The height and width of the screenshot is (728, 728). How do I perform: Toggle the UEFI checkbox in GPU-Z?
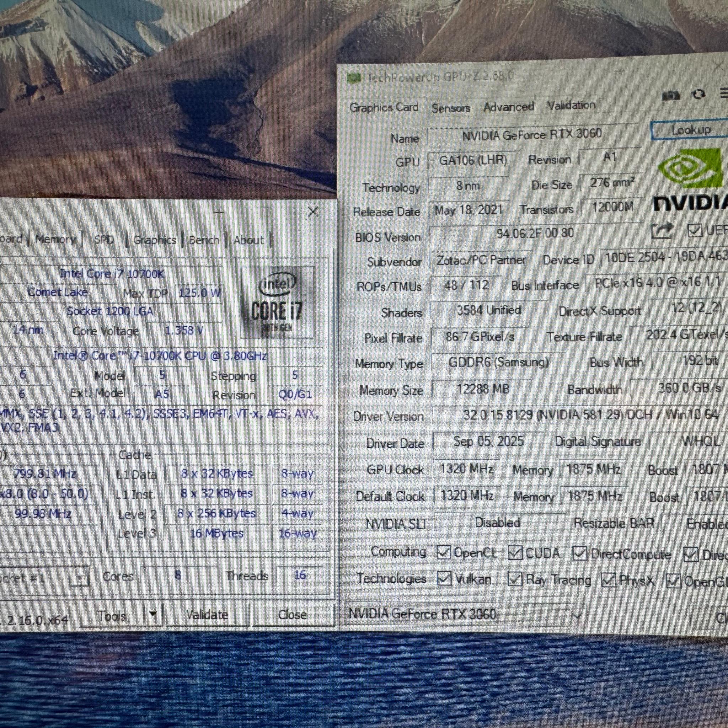click(695, 230)
